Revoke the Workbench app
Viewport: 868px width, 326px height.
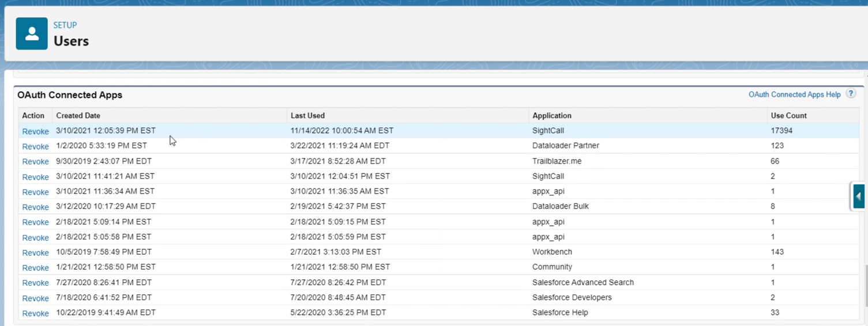tap(35, 252)
